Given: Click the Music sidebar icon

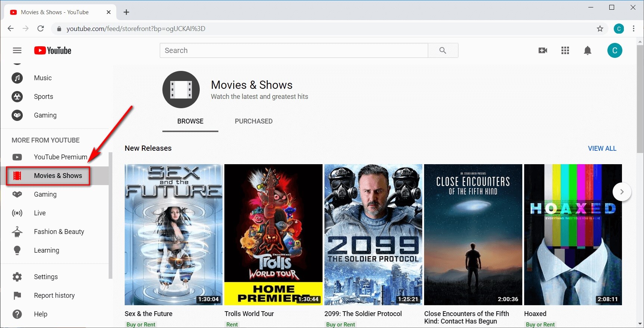Looking at the screenshot, I should [x=17, y=78].
